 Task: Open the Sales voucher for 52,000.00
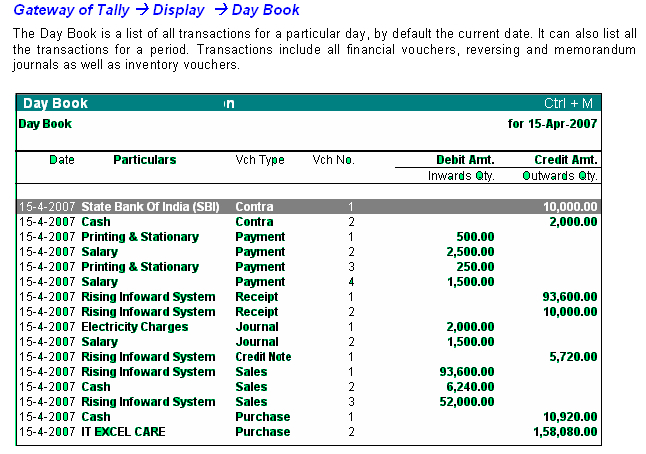click(148, 401)
